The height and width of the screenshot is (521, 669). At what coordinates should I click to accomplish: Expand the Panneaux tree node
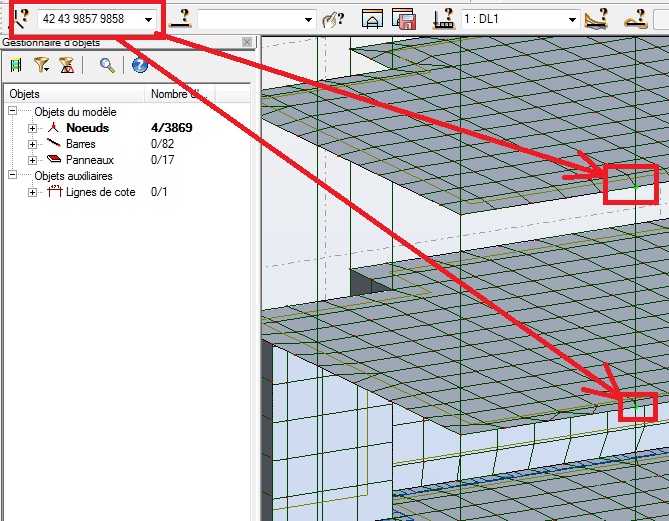32,160
